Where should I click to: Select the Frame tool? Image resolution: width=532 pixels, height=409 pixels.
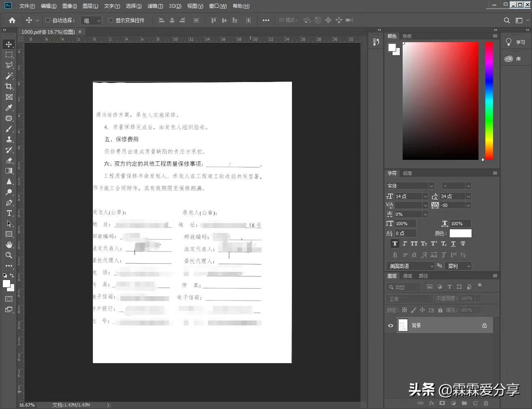pos(9,97)
